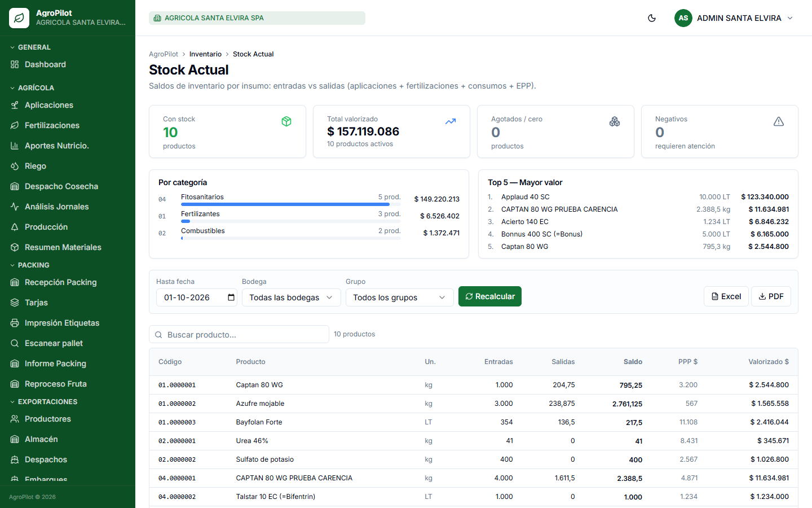
Task: Click the Fertilizantes category progress bar
Action: (x=291, y=221)
